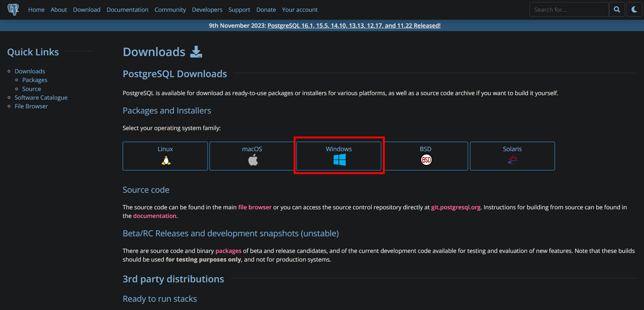
Task: Open the Donate menu item
Action: click(266, 10)
